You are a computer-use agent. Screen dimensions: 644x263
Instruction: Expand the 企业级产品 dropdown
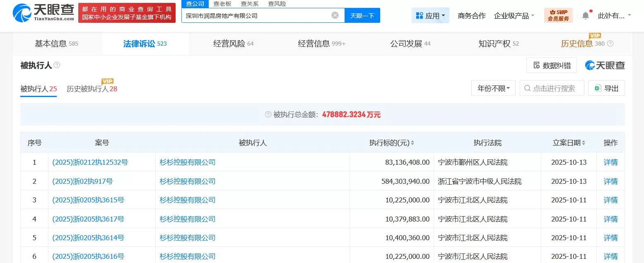(x=514, y=15)
